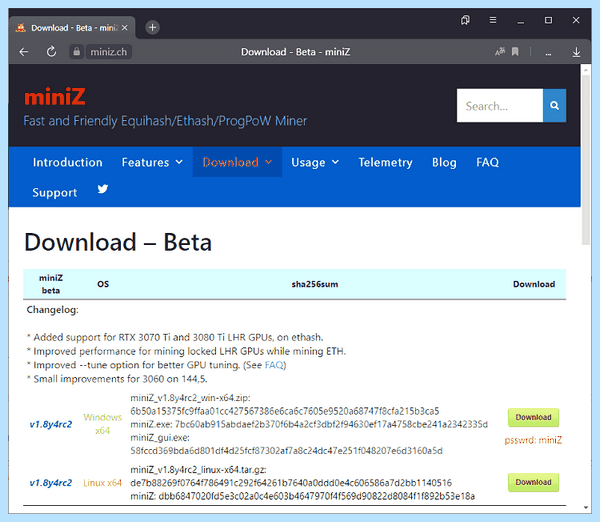Click 'miniZ_v1.8y4rc2_win-x64.zip:' filename

[190, 398]
